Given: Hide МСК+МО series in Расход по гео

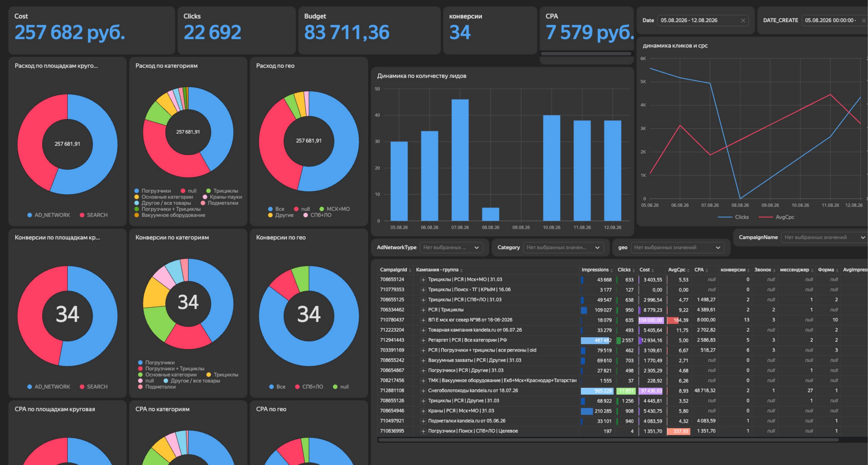Looking at the screenshot, I should pyautogui.click(x=334, y=209).
